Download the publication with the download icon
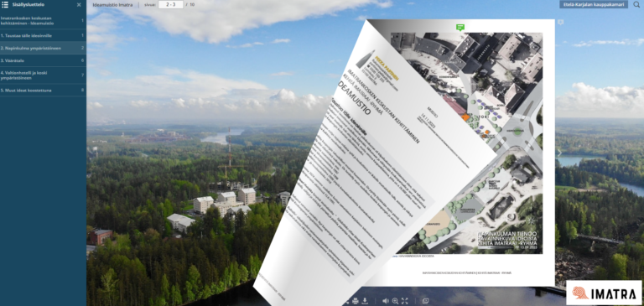644x306 pixels. [365, 301]
